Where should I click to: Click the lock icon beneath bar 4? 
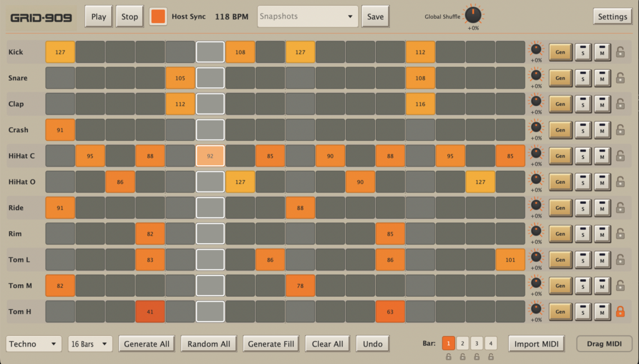pos(491,357)
